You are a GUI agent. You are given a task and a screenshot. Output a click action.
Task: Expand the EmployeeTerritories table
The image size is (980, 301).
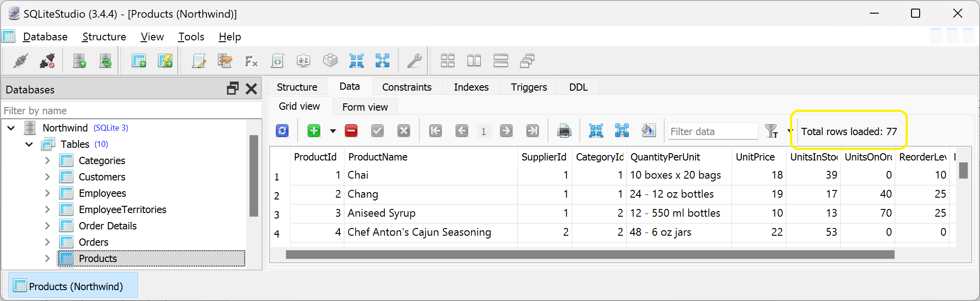tap(47, 209)
